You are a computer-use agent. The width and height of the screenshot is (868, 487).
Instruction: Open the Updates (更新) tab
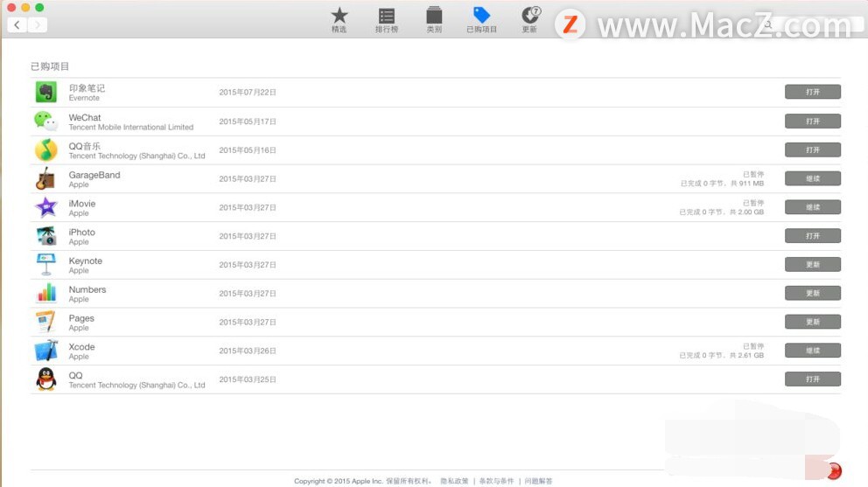[x=529, y=20]
